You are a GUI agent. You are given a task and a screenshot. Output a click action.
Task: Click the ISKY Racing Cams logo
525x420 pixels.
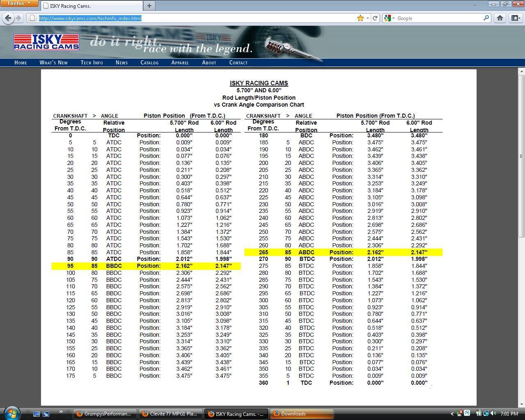[46, 42]
